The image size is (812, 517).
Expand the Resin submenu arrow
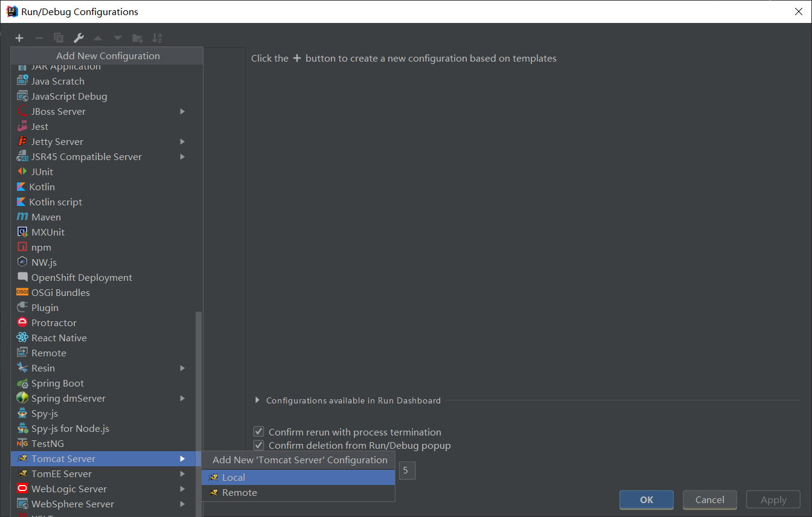point(182,368)
